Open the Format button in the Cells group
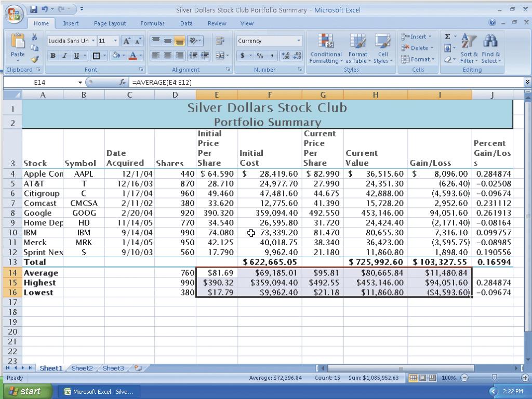The image size is (532, 399). pyautogui.click(x=417, y=59)
